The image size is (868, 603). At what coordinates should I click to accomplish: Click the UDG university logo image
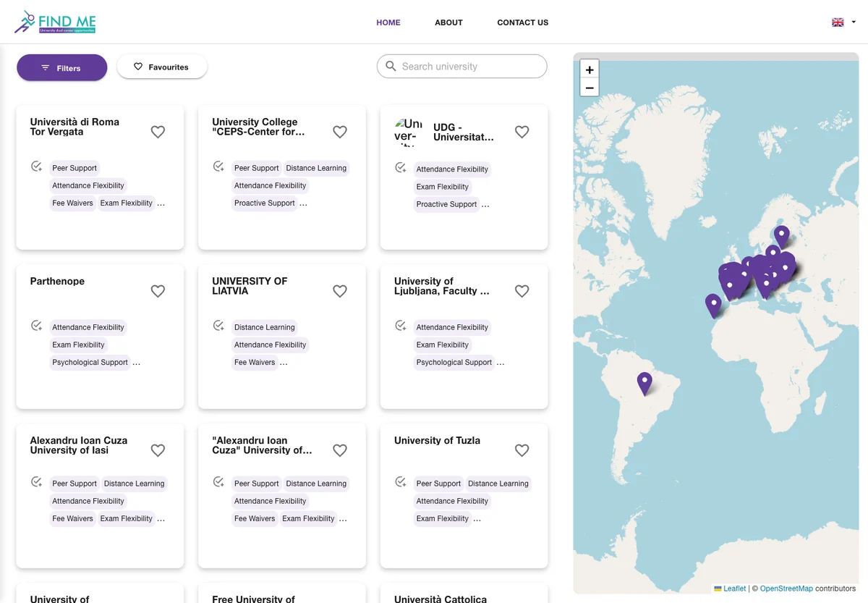[409, 132]
